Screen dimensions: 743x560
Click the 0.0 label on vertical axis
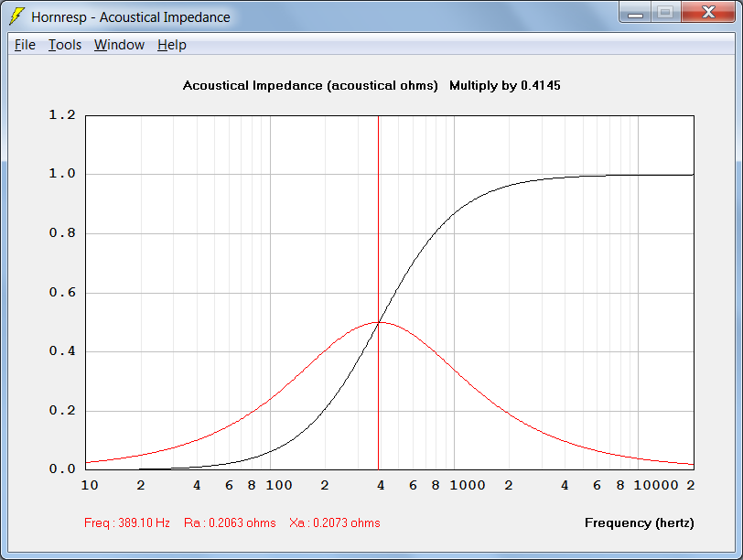62,468
